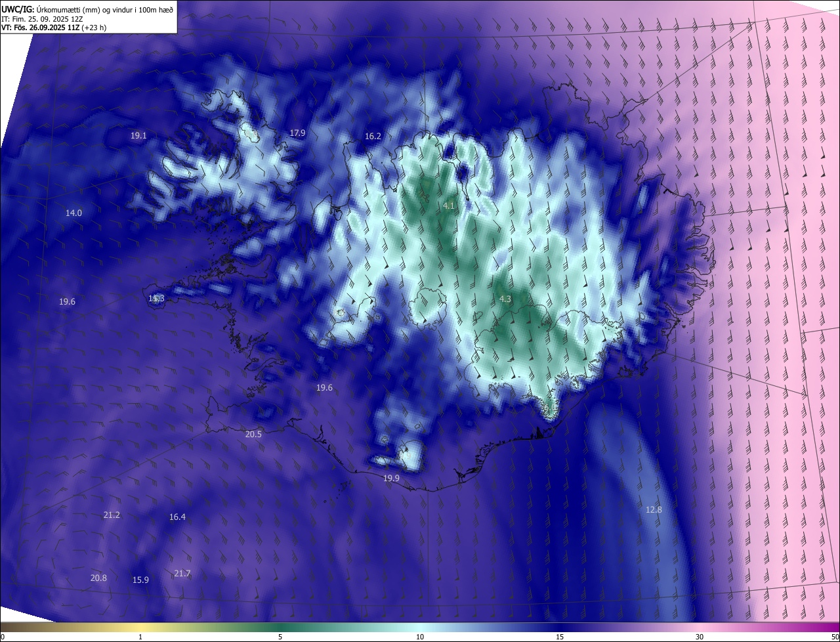840x642 pixels.
Task: Click the 21.7 value label on the map
Action: (182, 574)
